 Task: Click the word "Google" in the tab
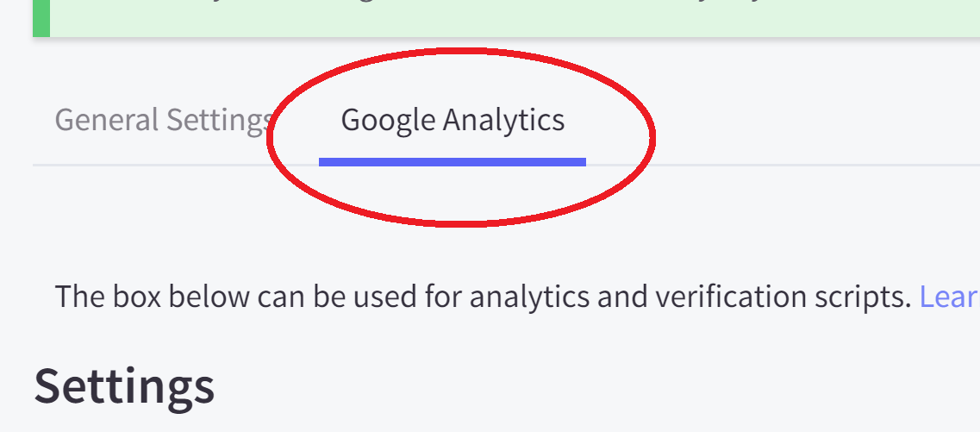[388, 120]
